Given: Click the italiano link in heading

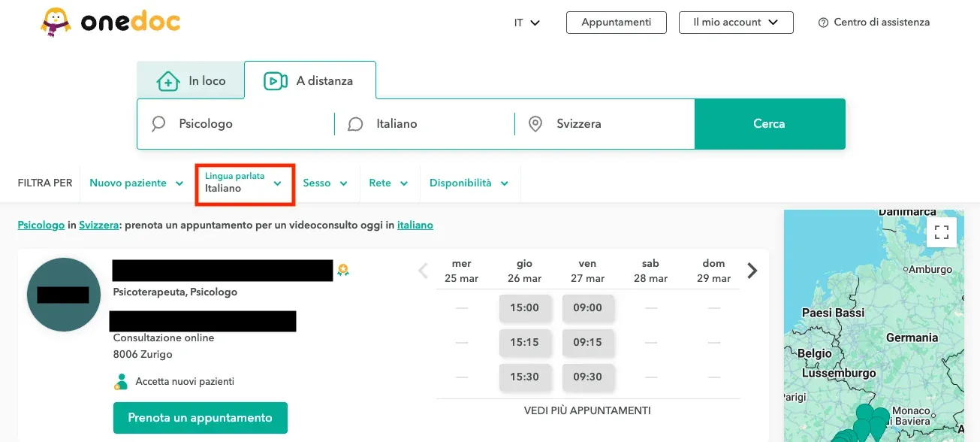Looking at the screenshot, I should (415, 225).
